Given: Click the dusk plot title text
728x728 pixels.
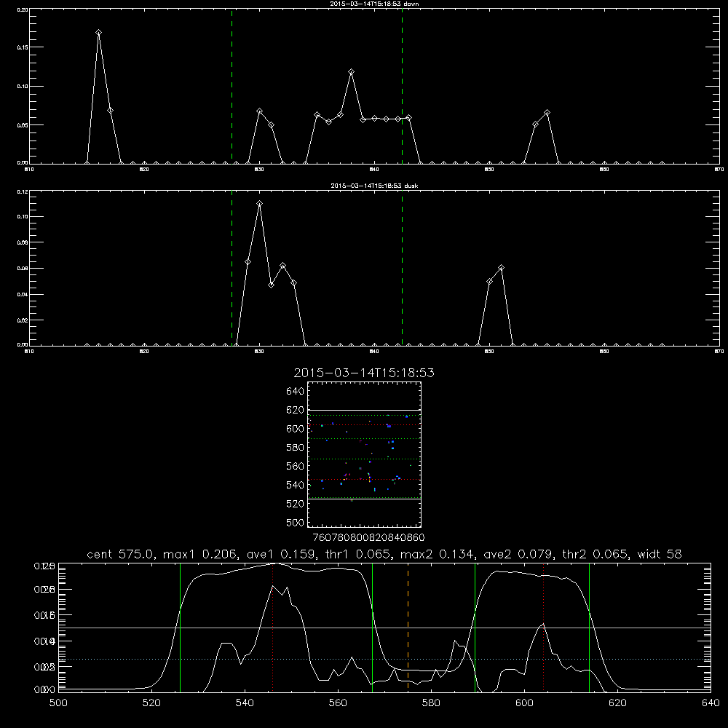Looking at the screenshot, I should pyautogui.click(x=374, y=186).
